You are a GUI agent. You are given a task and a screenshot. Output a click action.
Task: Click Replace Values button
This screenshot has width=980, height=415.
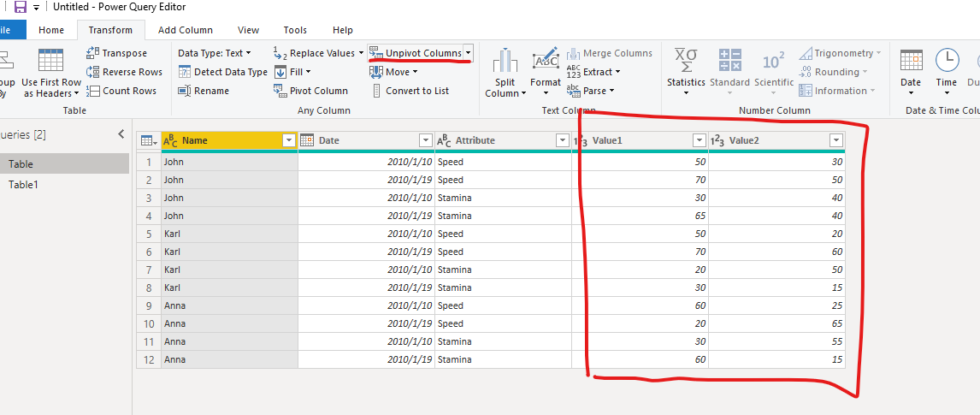(313, 53)
